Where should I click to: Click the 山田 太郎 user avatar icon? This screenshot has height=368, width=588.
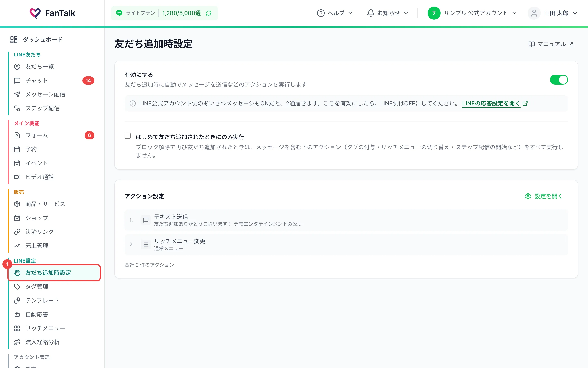tap(534, 13)
